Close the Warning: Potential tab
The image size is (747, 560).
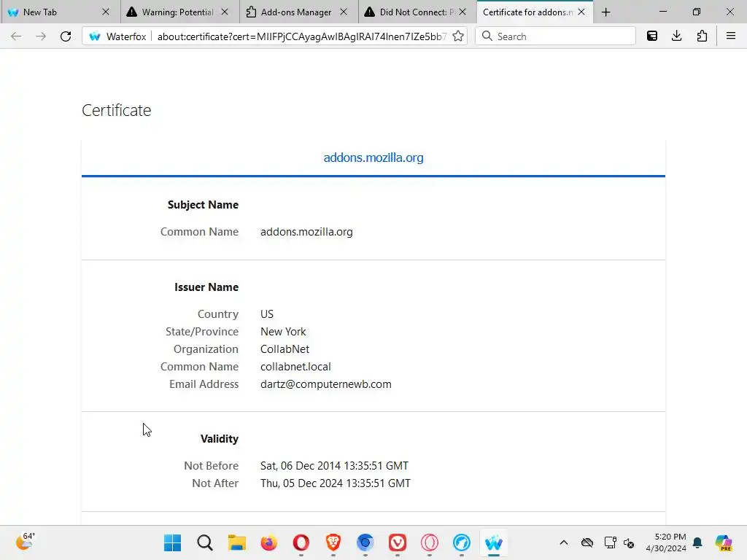(x=225, y=12)
